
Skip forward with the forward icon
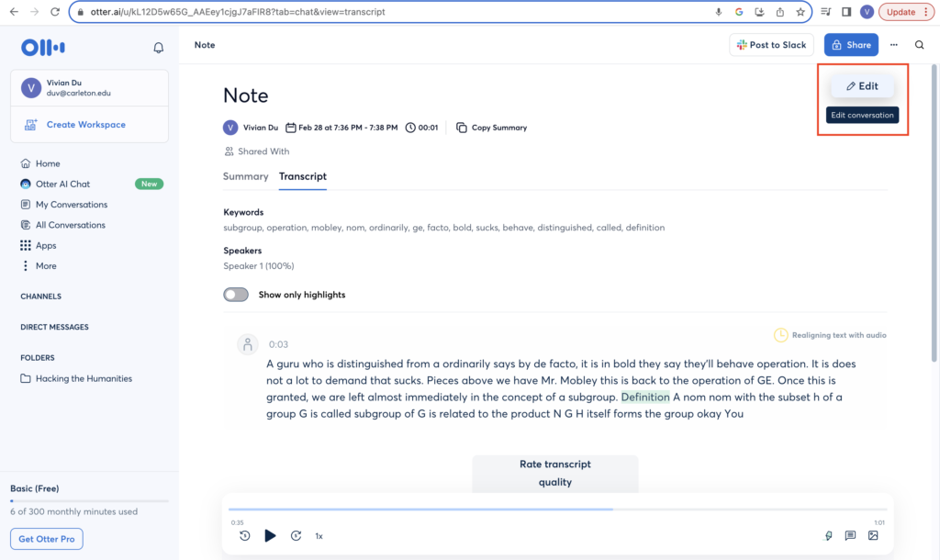click(x=296, y=536)
